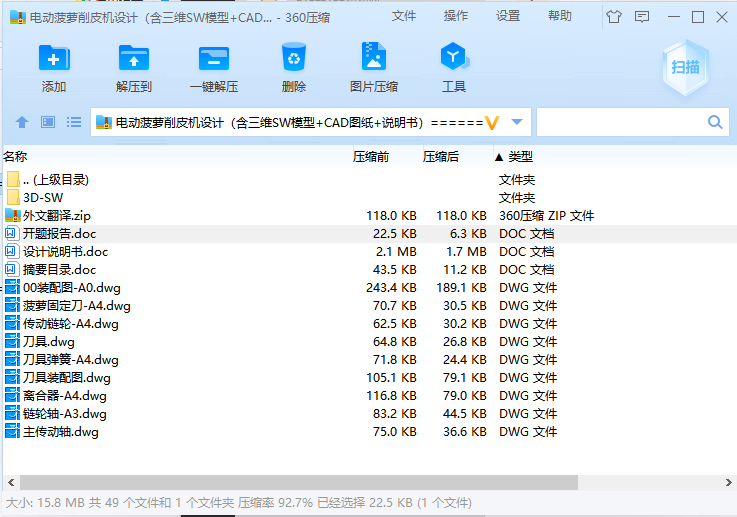This screenshot has height=517, width=737.
Task: Click the 扫描 (Scan) hexagon button
Action: pyautogui.click(x=686, y=67)
